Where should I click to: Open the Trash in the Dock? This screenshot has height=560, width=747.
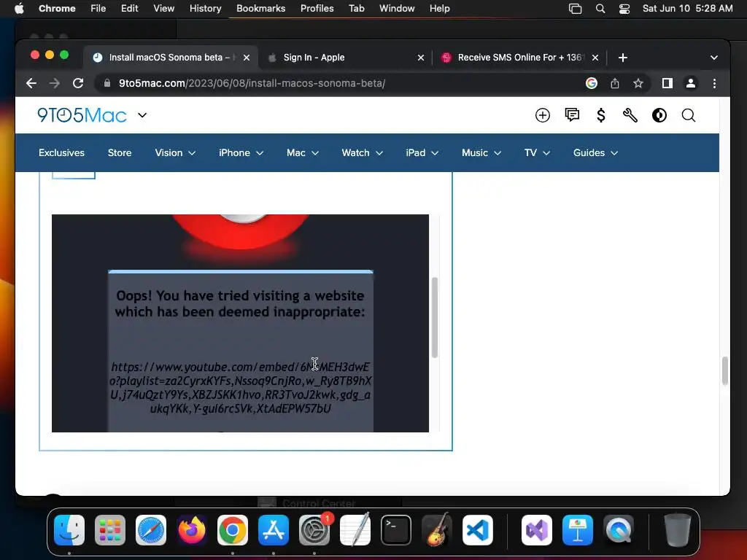678,529
